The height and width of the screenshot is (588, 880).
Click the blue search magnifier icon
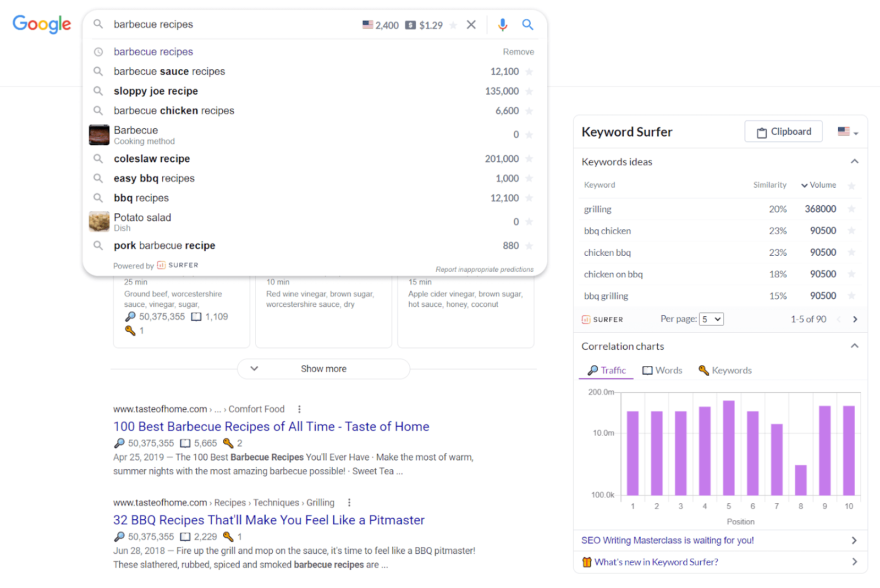527,25
